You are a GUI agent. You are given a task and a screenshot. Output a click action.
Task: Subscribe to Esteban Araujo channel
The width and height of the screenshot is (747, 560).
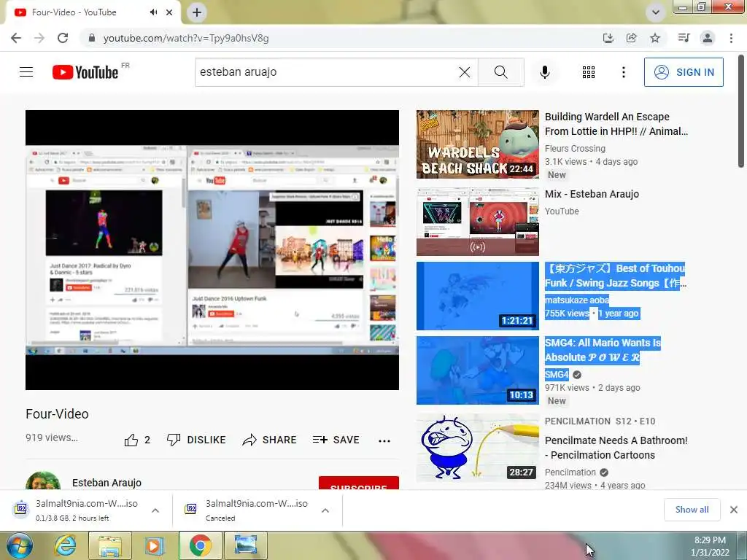pos(359,483)
